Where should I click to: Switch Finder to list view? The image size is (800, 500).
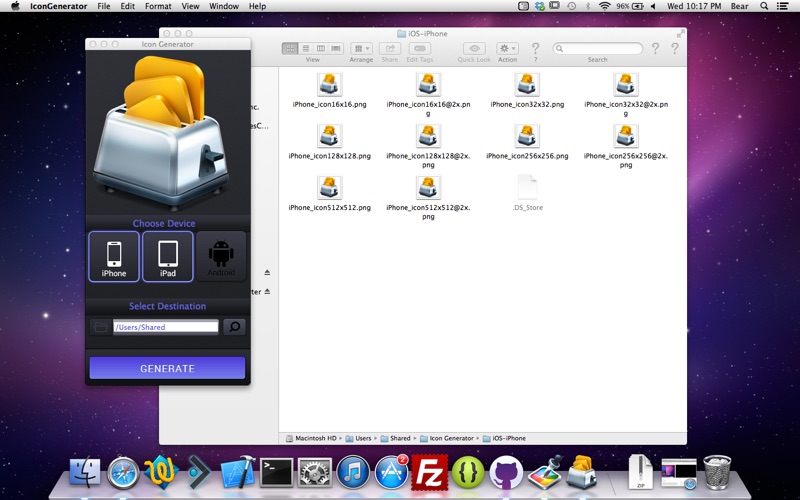[305, 48]
